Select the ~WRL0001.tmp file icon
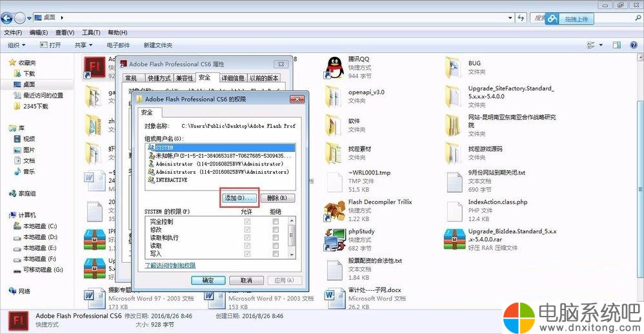This screenshot has height=334, width=644. tap(335, 182)
